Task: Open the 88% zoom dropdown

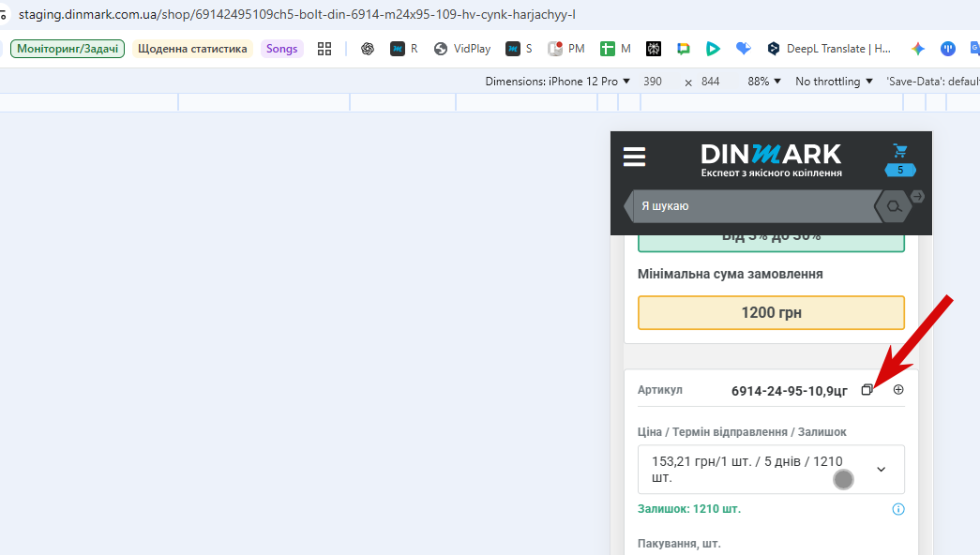Action: pyautogui.click(x=764, y=82)
